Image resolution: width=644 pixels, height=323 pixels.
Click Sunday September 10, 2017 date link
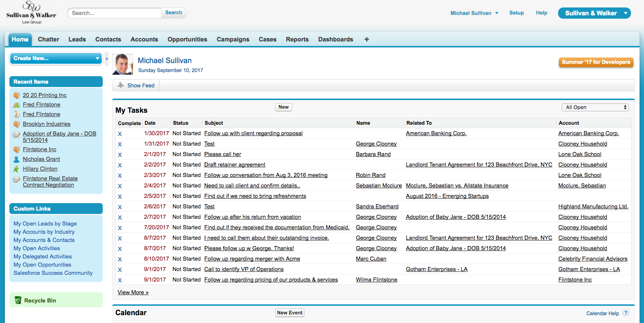point(171,70)
